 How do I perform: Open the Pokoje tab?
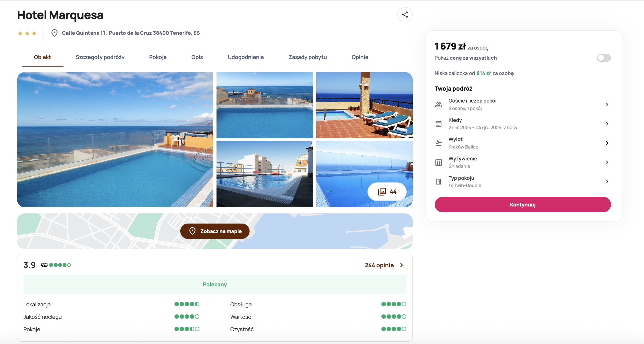[158, 57]
